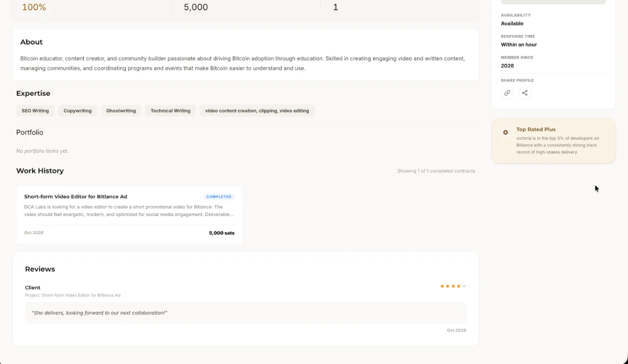Click the four-star review rating

(x=453, y=286)
